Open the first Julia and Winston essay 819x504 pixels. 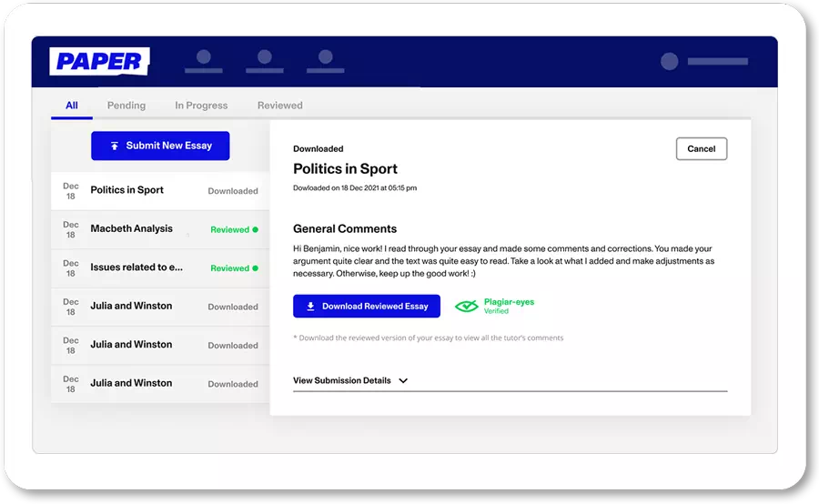point(131,307)
